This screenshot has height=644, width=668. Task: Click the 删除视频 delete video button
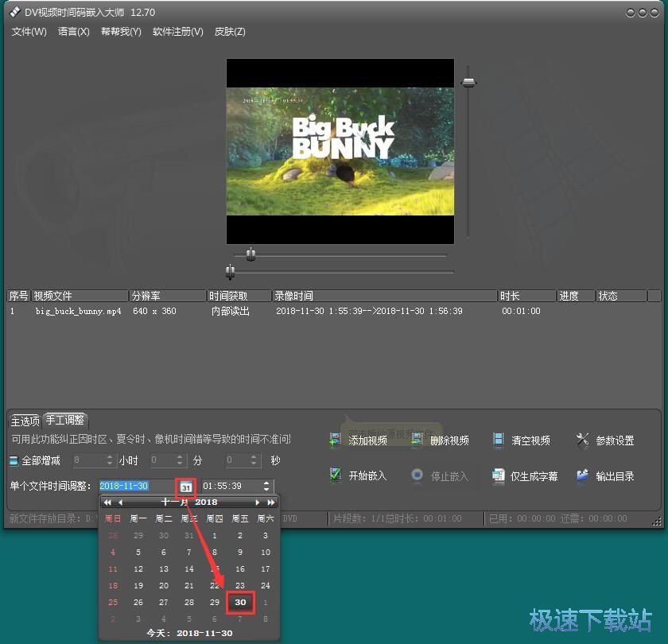(440, 440)
